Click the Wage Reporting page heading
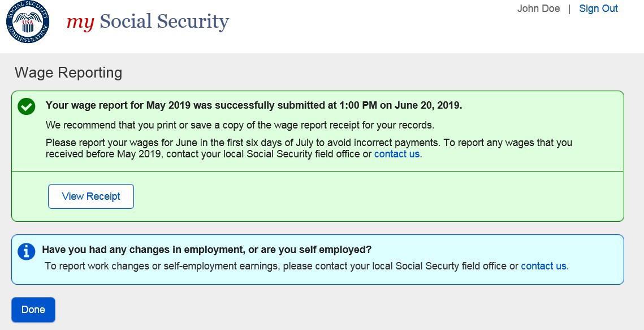This screenshot has height=330, width=644. point(68,72)
